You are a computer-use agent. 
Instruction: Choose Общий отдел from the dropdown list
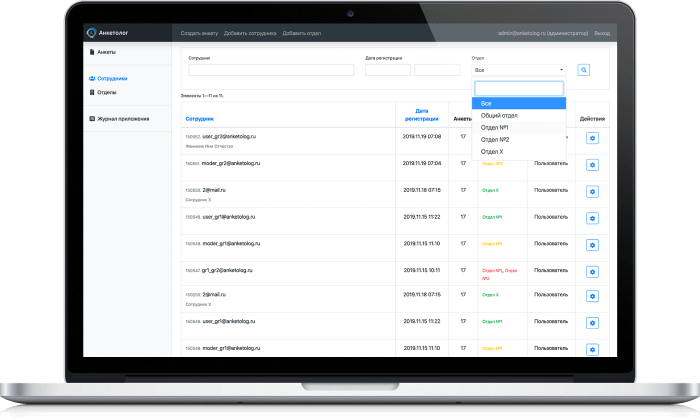click(498, 116)
